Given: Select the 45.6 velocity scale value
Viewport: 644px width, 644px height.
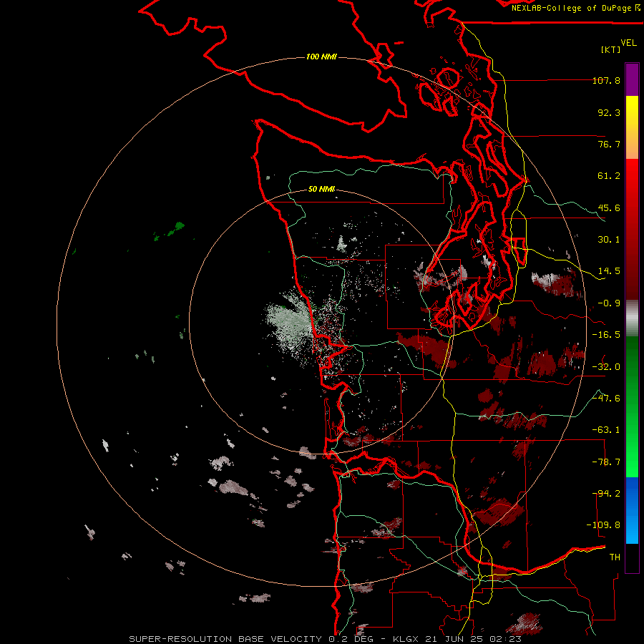Looking at the screenshot, I should [x=609, y=208].
